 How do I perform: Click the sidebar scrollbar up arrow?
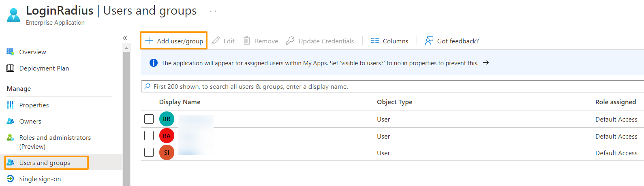click(126, 48)
